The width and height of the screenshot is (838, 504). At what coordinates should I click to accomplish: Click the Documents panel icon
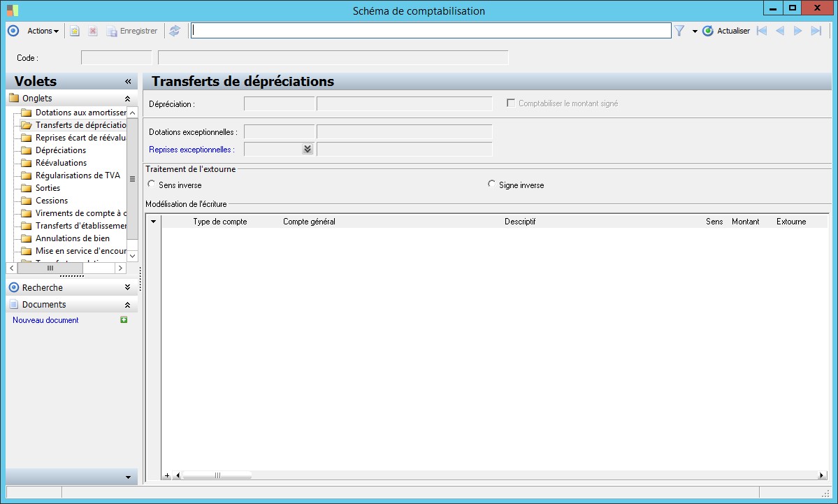click(14, 305)
